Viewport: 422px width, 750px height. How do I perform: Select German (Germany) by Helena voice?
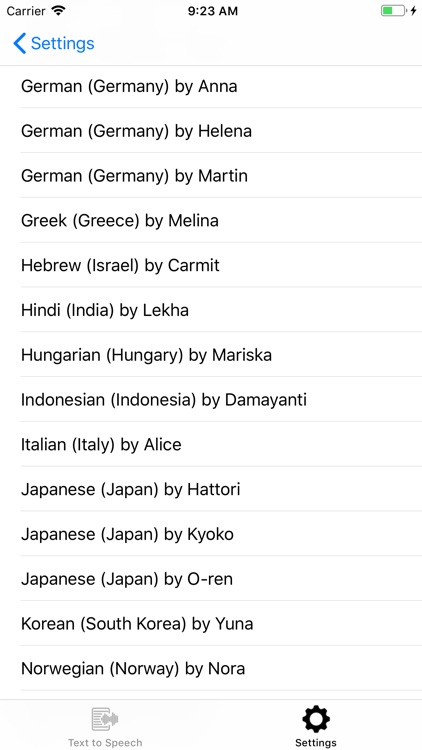pos(211,131)
